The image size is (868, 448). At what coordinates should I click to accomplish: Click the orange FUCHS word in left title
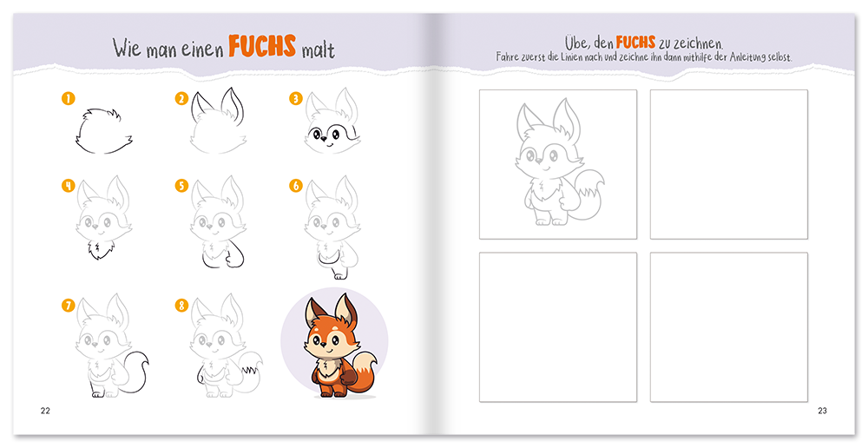point(262,47)
